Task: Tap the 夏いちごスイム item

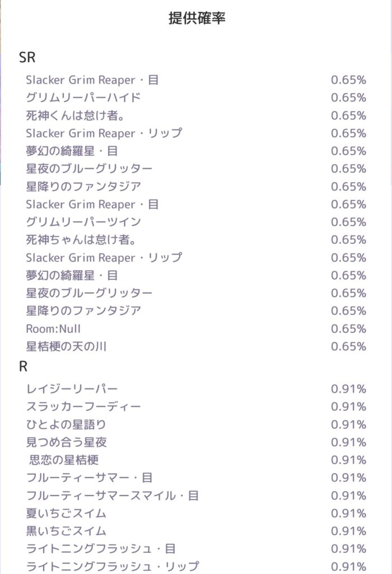Action: (196, 513)
